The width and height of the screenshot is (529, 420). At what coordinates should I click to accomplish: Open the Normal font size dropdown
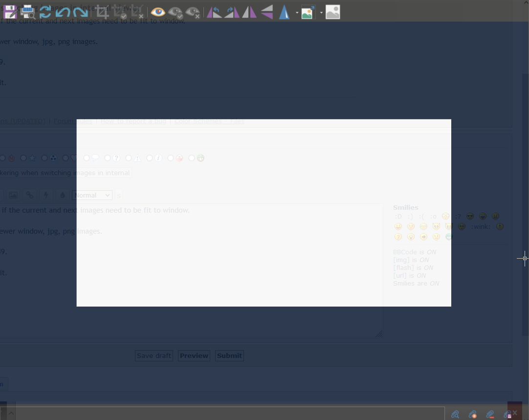[x=92, y=195]
